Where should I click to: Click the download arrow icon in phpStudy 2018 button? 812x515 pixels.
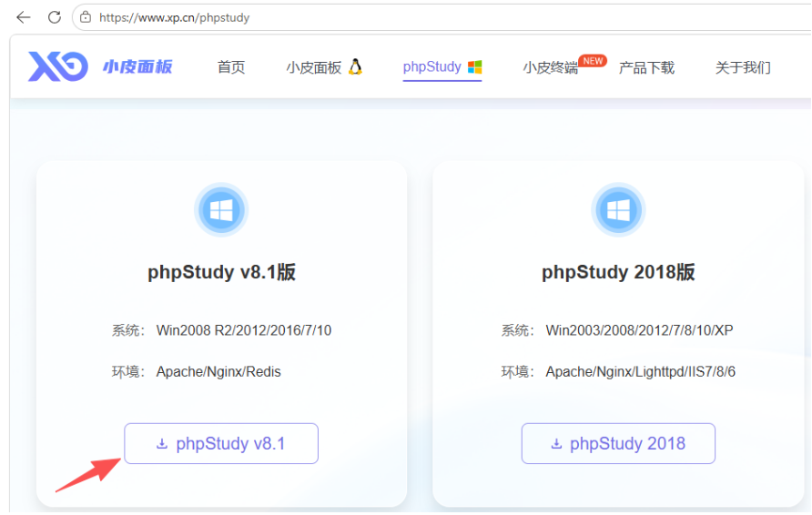[556, 444]
